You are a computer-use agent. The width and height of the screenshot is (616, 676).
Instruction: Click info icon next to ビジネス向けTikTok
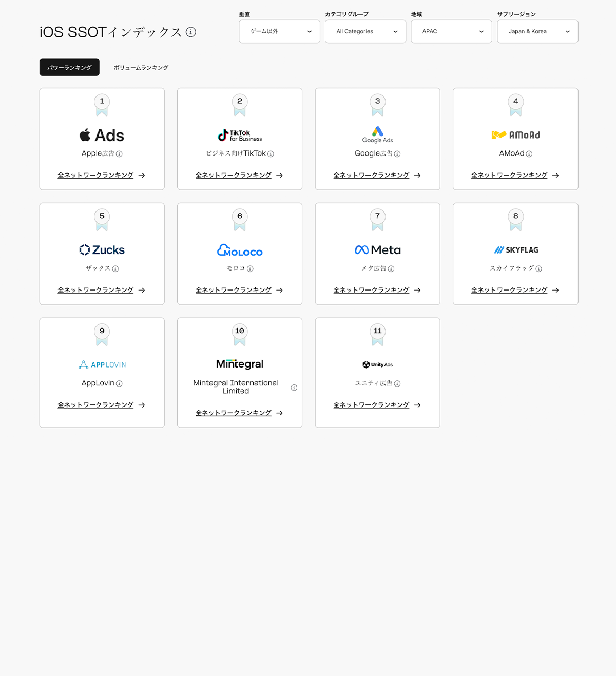(x=271, y=154)
